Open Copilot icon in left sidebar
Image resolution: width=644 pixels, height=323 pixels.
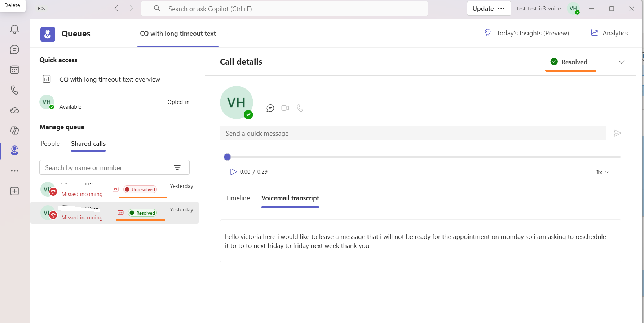click(14, 130)
